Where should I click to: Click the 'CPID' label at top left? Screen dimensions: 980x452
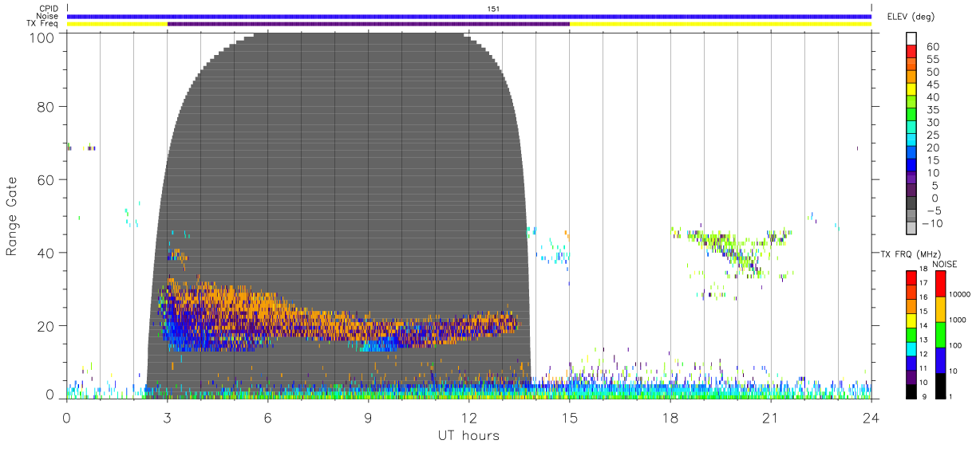[x=49, y=9]
